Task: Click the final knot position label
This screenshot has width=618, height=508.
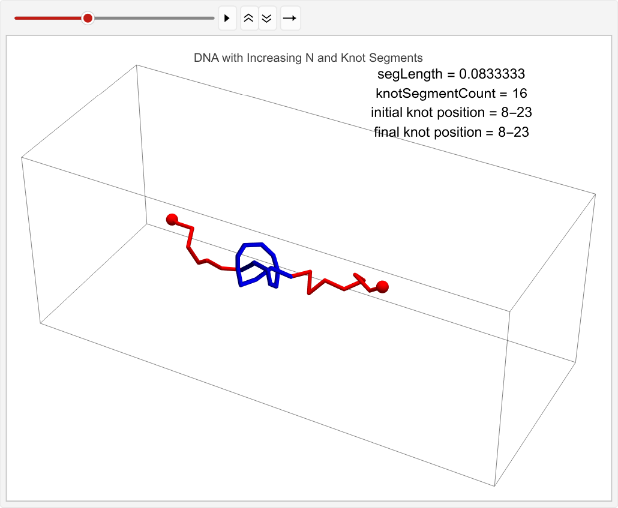Action: (x=451, y=132)
